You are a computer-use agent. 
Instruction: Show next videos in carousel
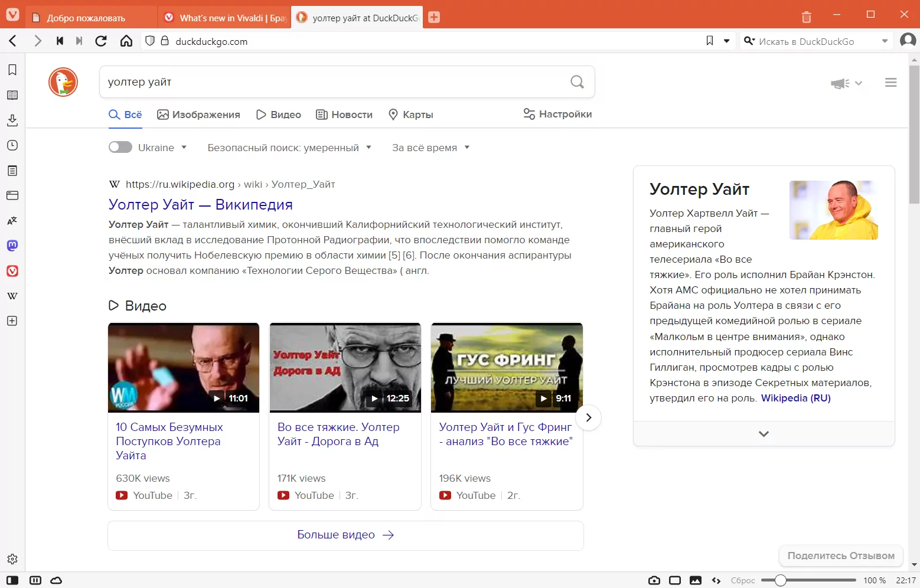(x=588, y=417)
